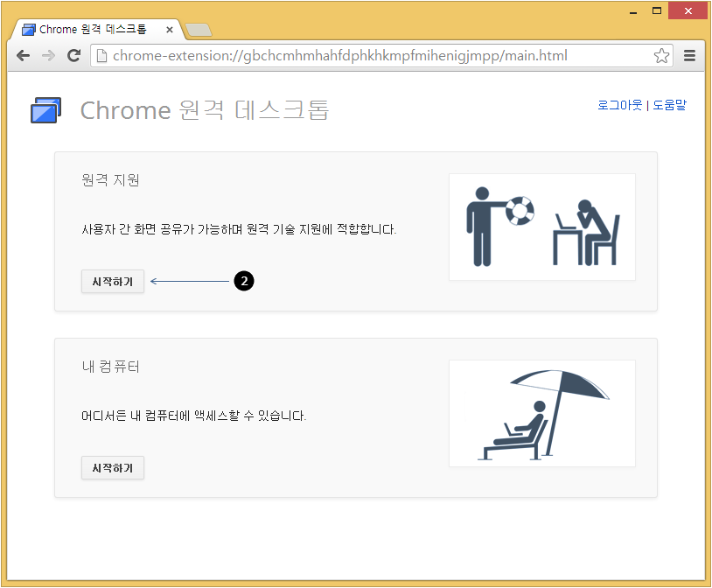Reload the page with the refresh icon
712x588 pixels.
click(x=74, y=55)
